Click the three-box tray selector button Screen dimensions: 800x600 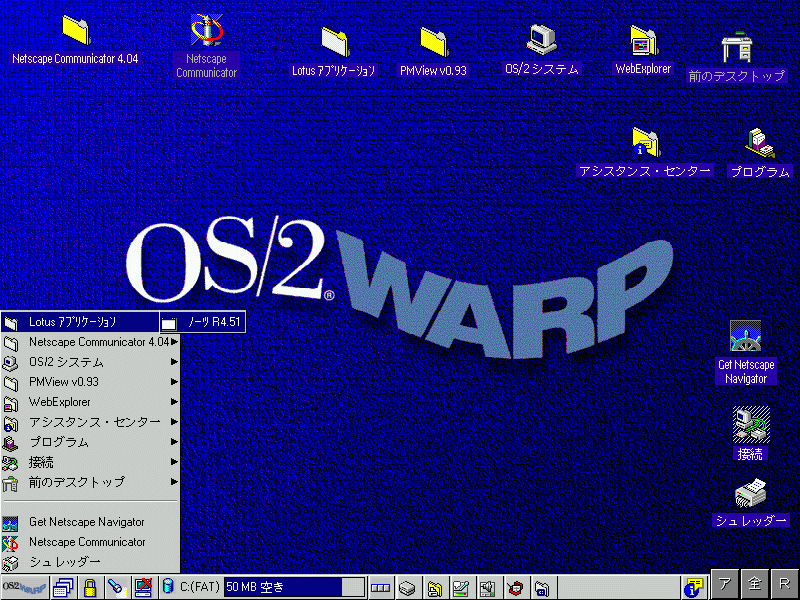(380, 588)
